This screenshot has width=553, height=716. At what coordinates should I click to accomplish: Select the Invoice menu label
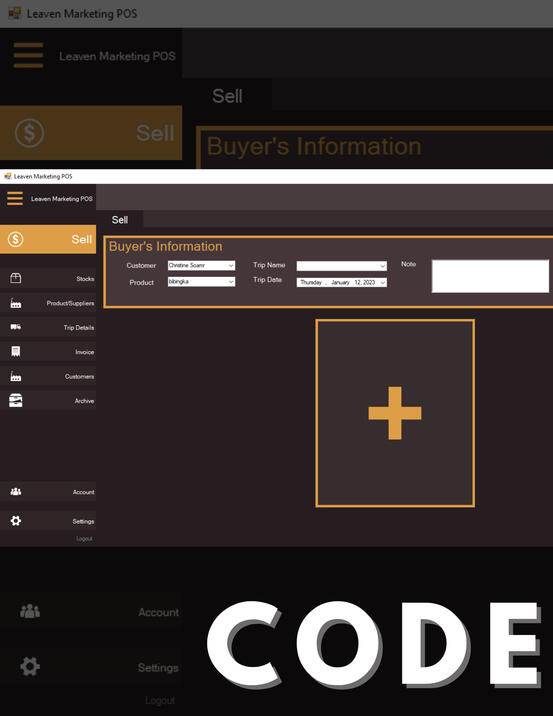(x=84, y=352)
